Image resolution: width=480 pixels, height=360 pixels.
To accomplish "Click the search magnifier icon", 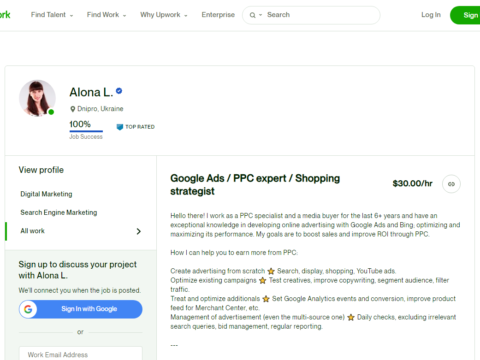I will coord(252,15).
